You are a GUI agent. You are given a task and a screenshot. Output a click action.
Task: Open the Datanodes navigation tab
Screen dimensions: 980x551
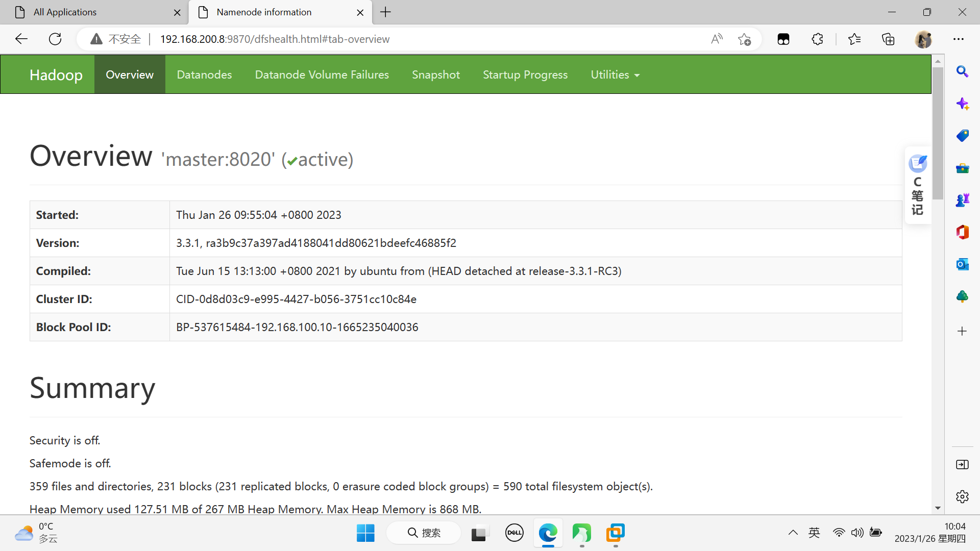point(204,74)
